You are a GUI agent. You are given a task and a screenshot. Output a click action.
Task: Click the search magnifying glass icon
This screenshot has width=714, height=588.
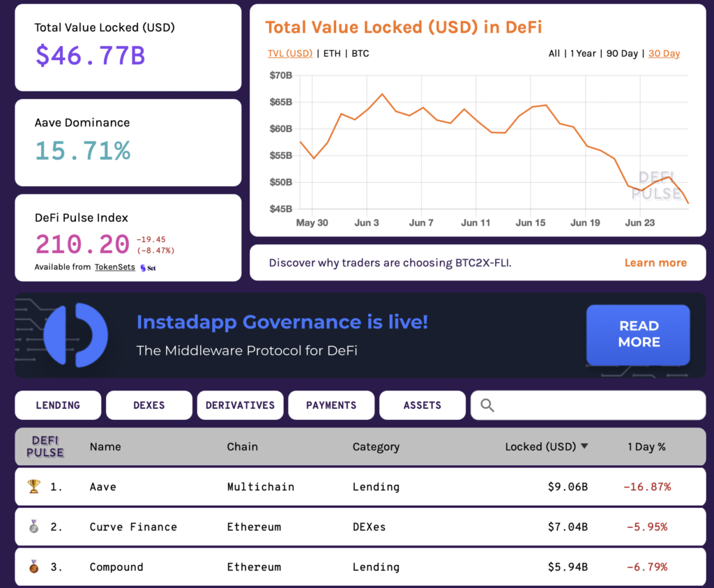487,405
